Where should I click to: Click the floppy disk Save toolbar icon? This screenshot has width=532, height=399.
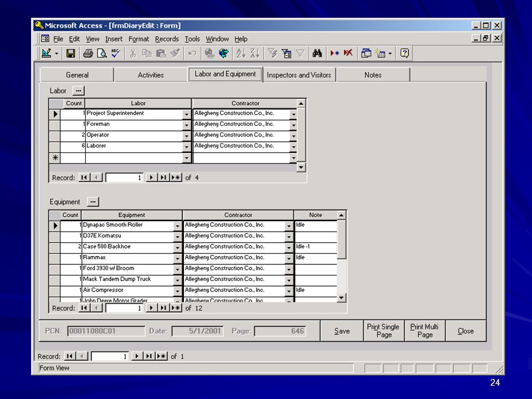point(70,53)
